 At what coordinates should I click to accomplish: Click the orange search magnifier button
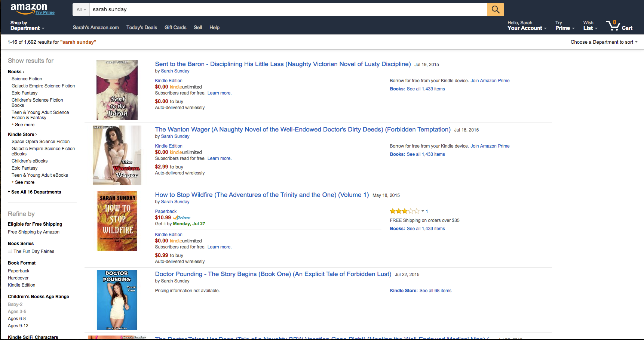pyautogui.click(x=496, y=9)
